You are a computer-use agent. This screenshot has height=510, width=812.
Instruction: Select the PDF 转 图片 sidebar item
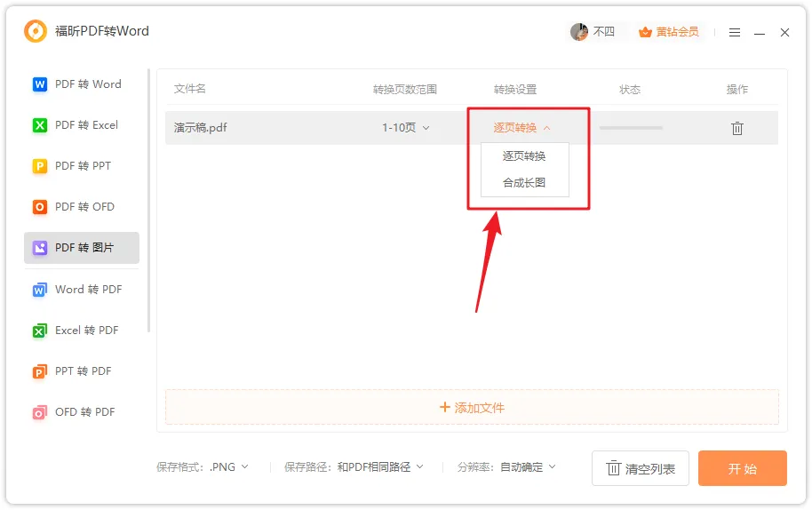(82, 248)
